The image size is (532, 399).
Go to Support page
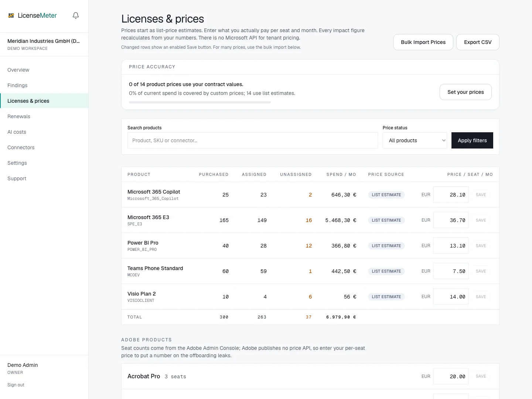coord(44,178)
